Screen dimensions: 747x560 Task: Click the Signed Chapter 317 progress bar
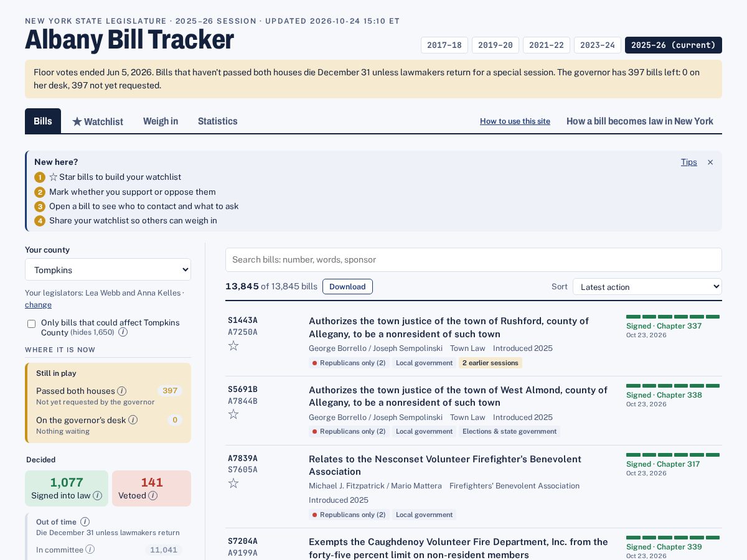tap(673, 455)
